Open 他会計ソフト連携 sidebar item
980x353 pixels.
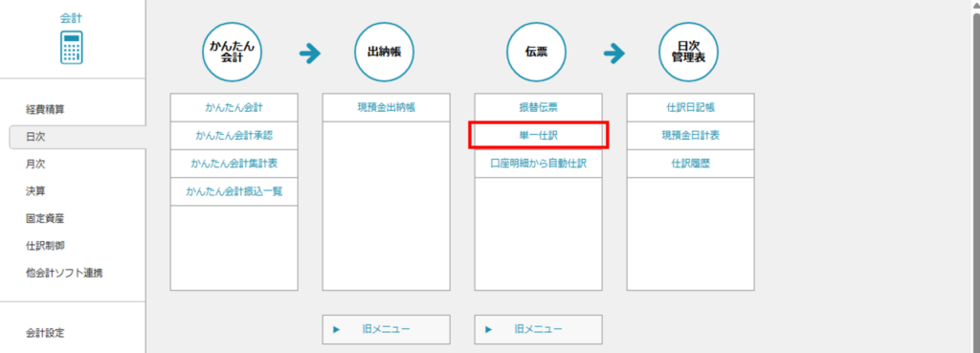(x=64, y=273)
